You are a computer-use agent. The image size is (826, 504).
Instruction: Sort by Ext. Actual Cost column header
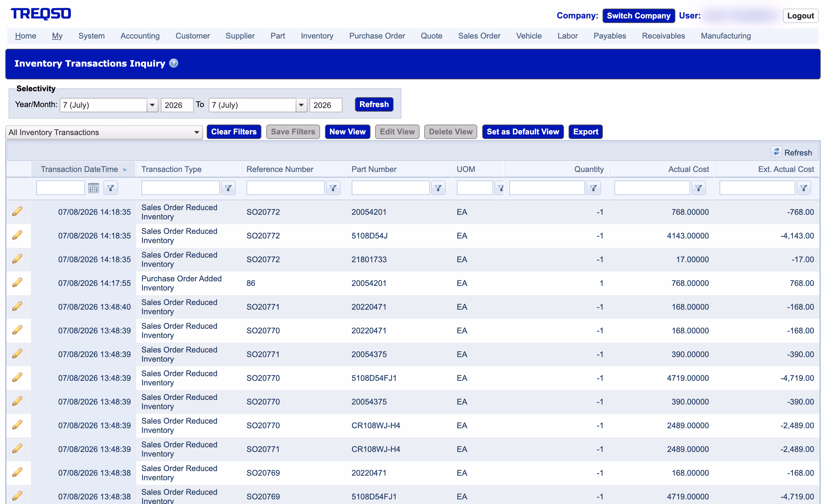786,169
